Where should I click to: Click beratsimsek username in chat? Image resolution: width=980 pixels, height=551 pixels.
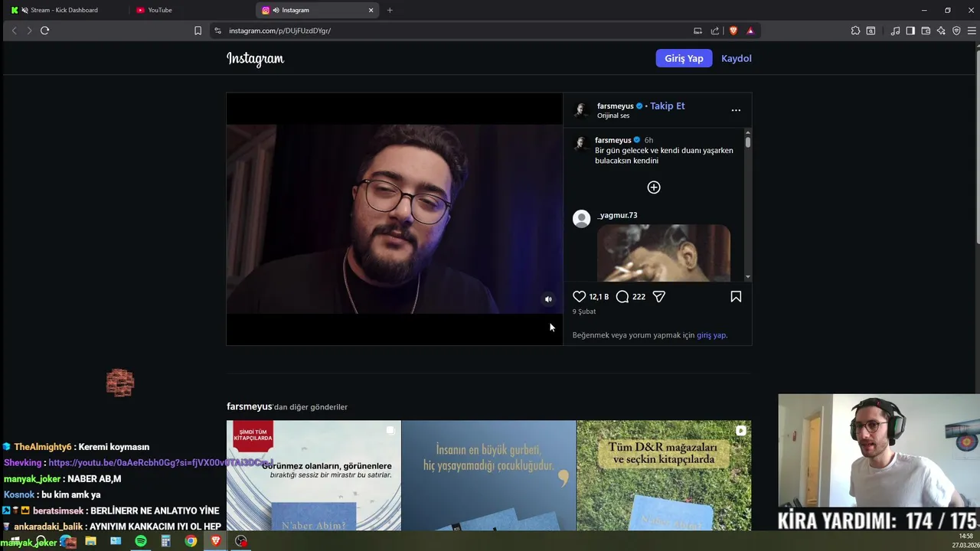point(59,510)
